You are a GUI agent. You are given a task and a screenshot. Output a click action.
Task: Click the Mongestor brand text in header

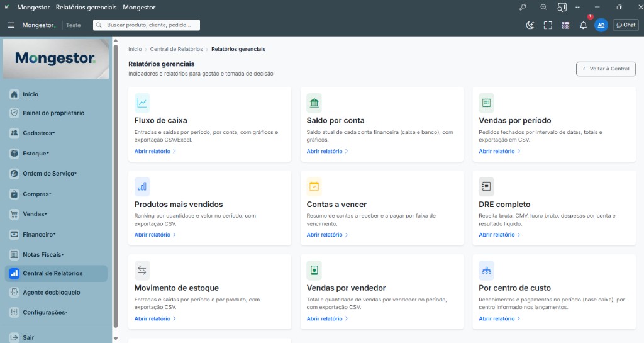point(38,25)
